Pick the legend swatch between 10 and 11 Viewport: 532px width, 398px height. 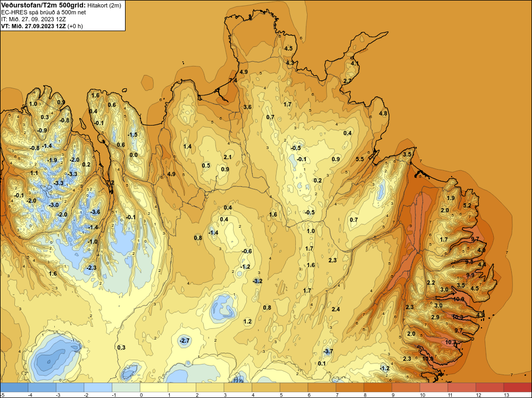pos(434,387)
